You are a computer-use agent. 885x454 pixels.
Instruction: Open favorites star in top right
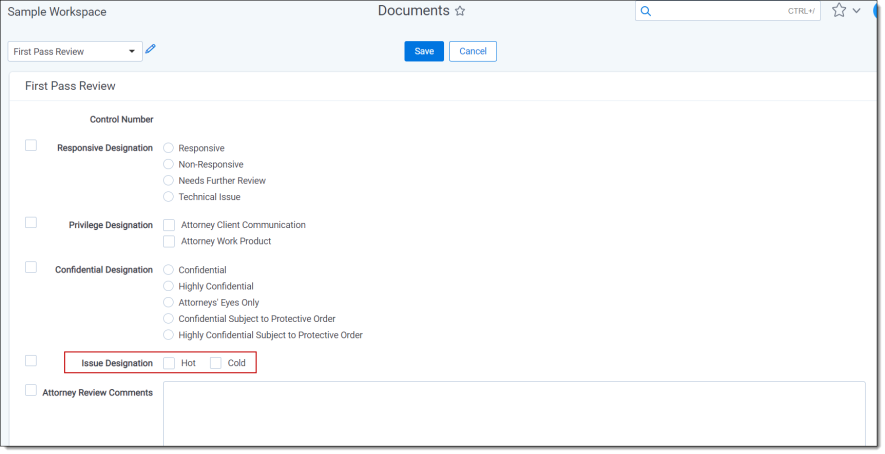pos(839,10)
